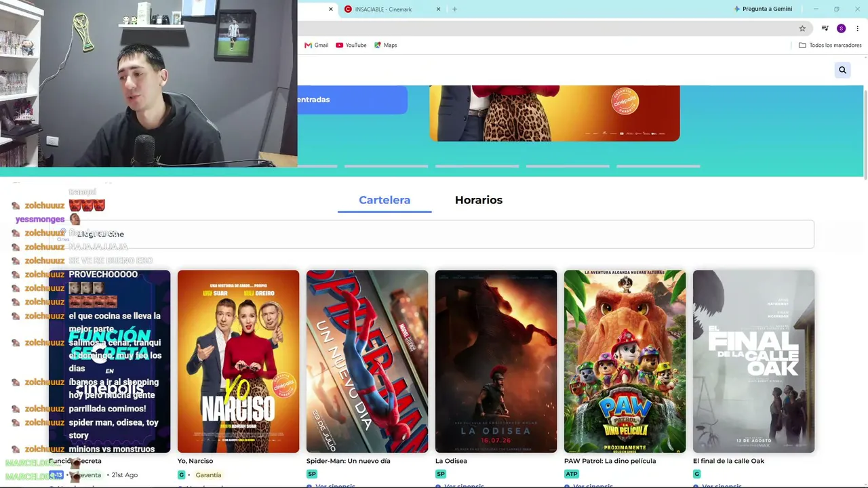This screenshot has height=488, width=868.
Task: Click the Yo, Narciso title text
Action: point(195,461)
